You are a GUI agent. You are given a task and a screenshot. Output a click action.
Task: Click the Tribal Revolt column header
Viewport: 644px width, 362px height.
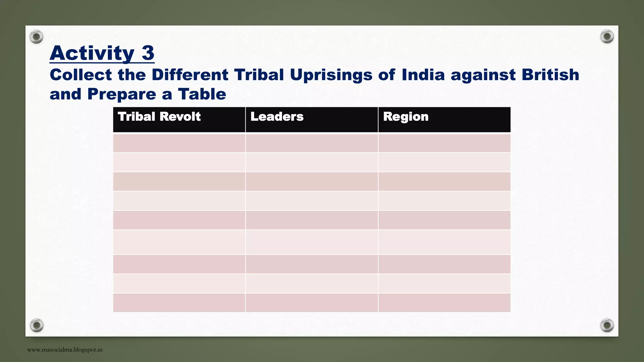click(179, 120)
